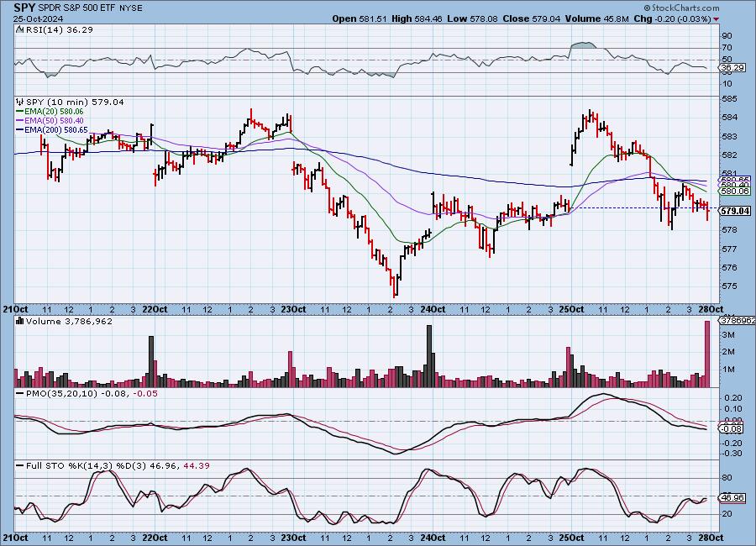
Task: Click 24Oct on the bottom-most date axis
Action: 433,538
